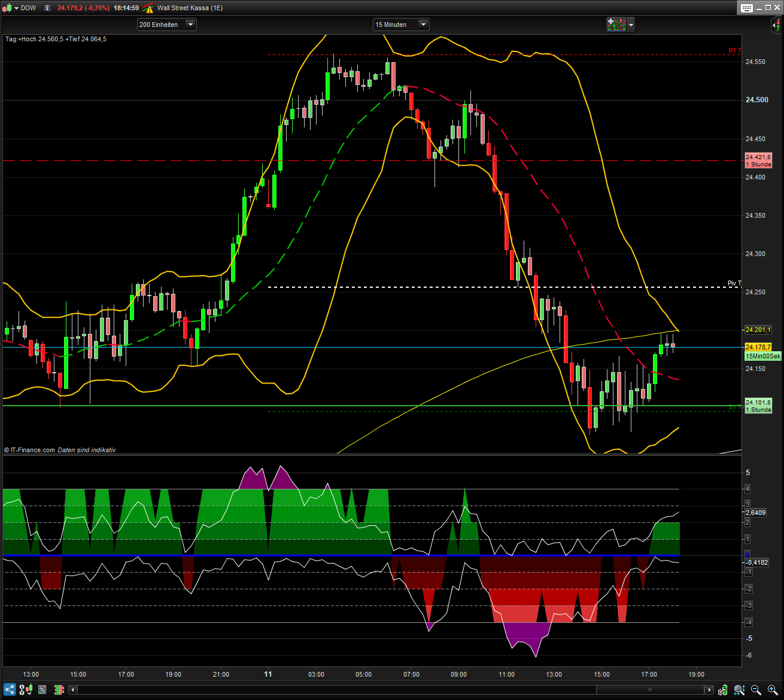Open the 200 Einheiten dropdown

[x=167, y=25]
